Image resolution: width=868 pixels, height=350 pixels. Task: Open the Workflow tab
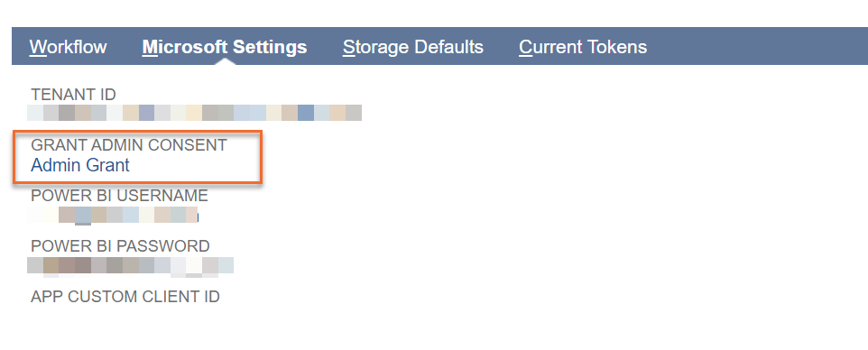coord(68,47)
